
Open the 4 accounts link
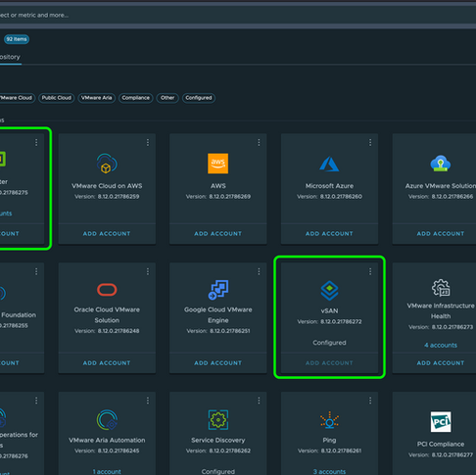[441, 345]
